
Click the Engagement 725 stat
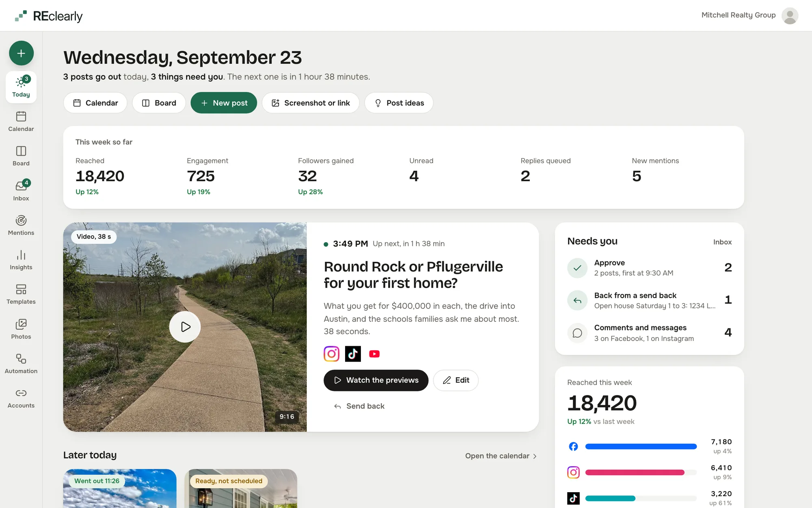[x=207, y=176]
